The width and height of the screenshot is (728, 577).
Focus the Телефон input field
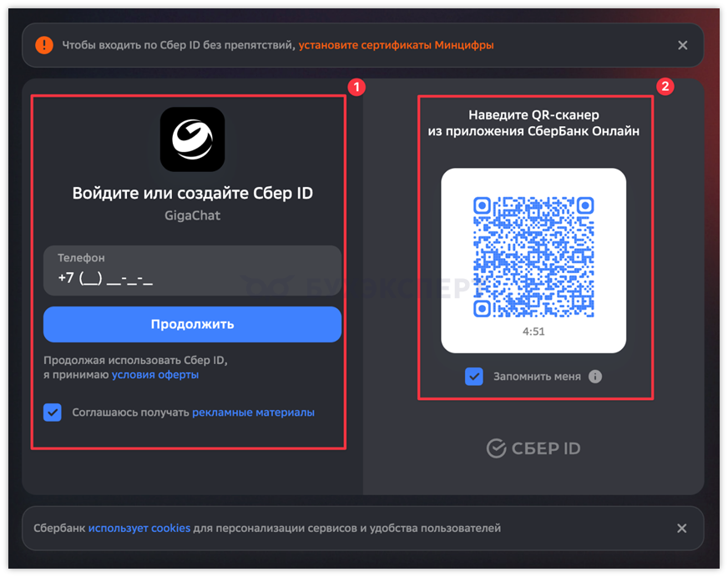tap(192, 271)
